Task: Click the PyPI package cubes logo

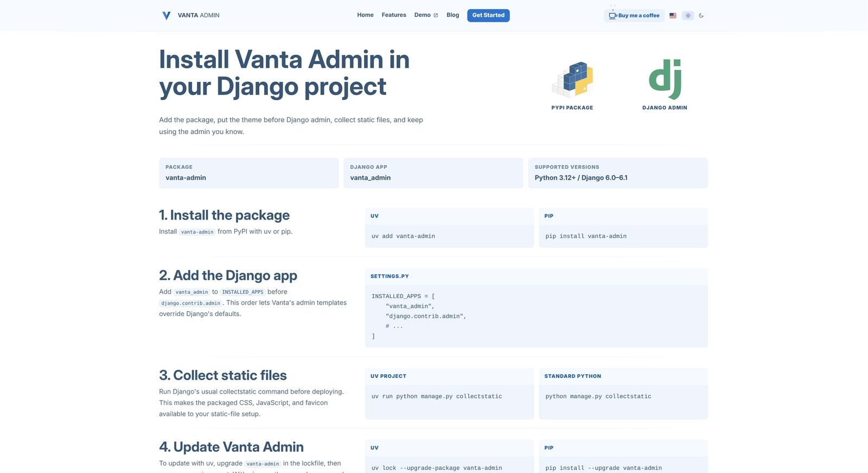Action: [572, 79]
